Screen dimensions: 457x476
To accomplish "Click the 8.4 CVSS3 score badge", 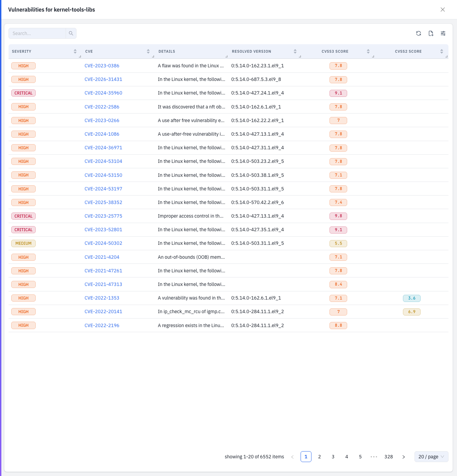I will click(338, 284).
